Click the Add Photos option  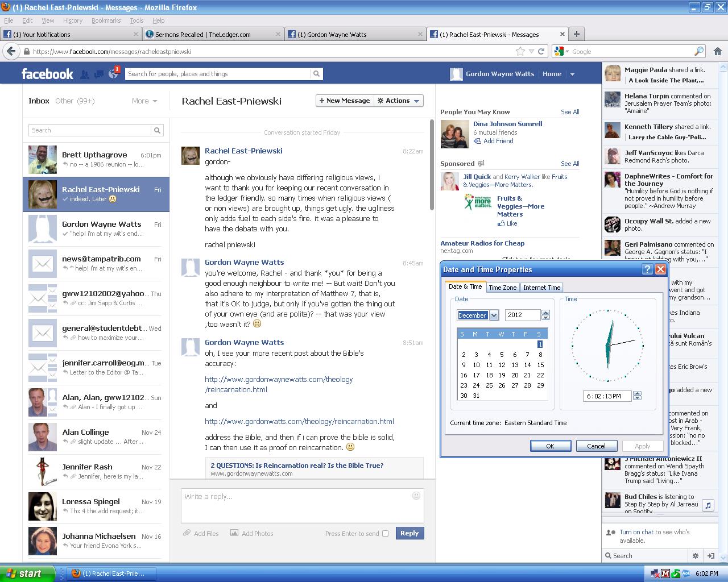point(251,534)
